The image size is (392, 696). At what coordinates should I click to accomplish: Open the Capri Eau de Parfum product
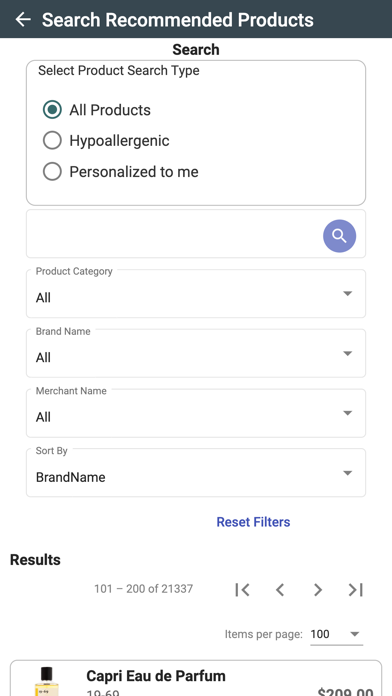pyautogui.click(x=156, y=676)
